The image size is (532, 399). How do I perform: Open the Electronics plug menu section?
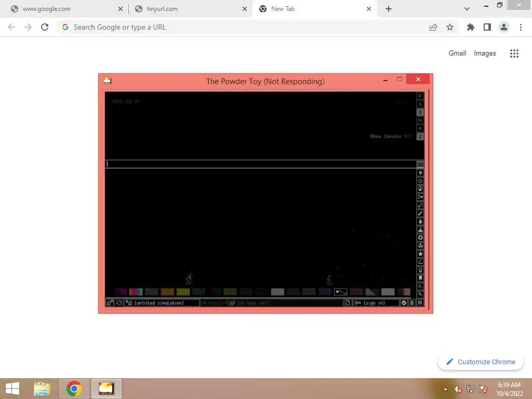click(x=420, y=172)
